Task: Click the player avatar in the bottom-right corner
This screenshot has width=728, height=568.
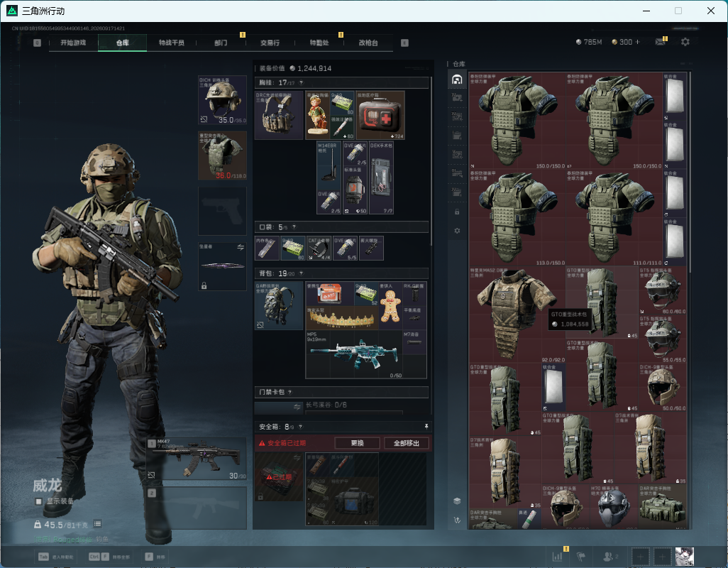Action: point(684,557)
